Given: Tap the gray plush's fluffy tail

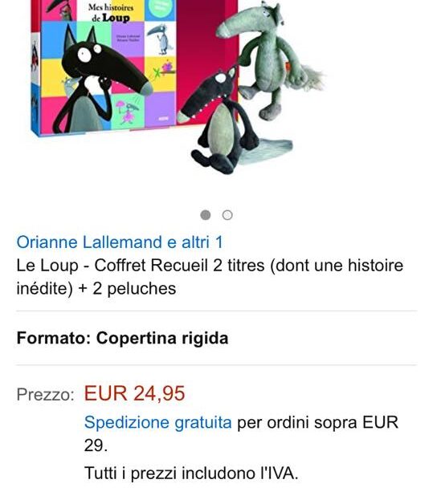Looking at the screenshot, I should tap(310, 76).
